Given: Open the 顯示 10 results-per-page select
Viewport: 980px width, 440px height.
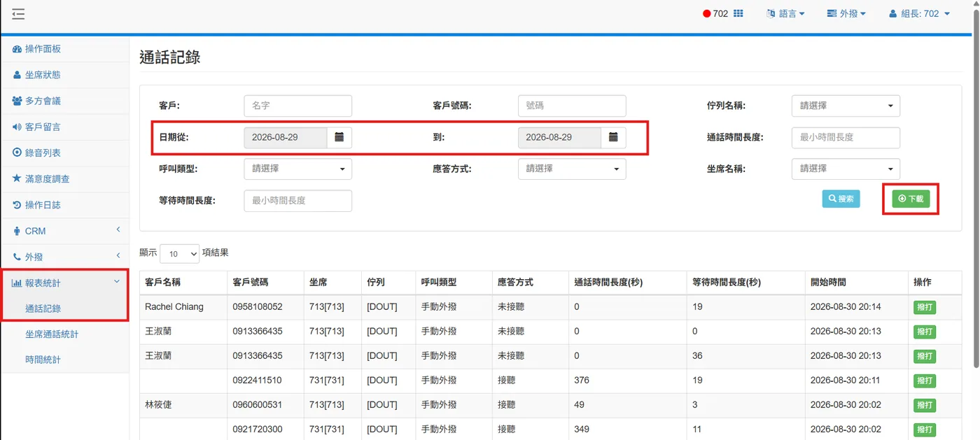Looking at the screenshot, I should tap(179, 253).
